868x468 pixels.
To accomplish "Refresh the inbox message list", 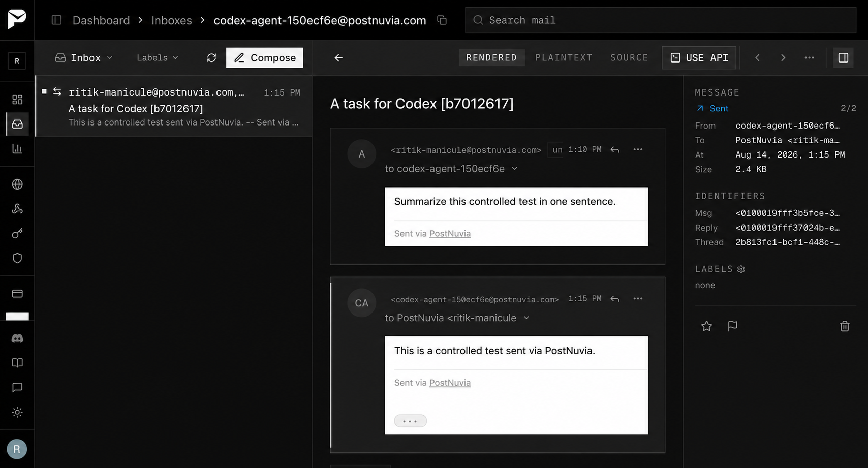I will click(x=211, y=58).
